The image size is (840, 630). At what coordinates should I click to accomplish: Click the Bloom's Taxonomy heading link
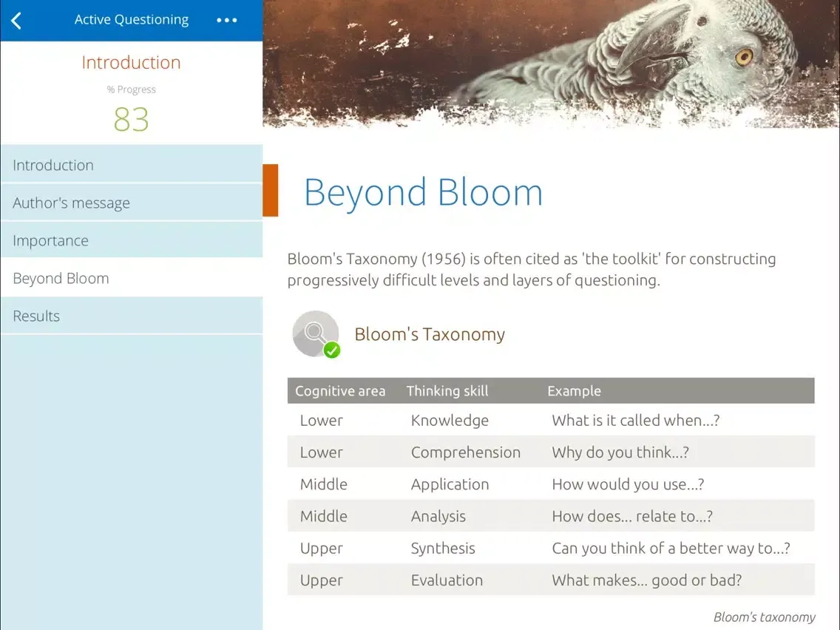click(430, 334)
